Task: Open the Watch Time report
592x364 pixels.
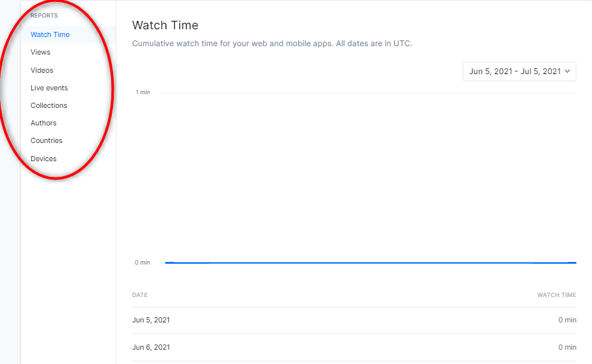Action: point(50,34)
